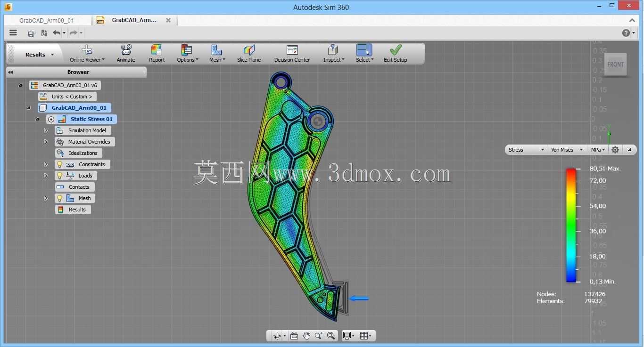Open the Online Viewer tool
This screenshot has height=347, width=644.
[x=87, y=54]
